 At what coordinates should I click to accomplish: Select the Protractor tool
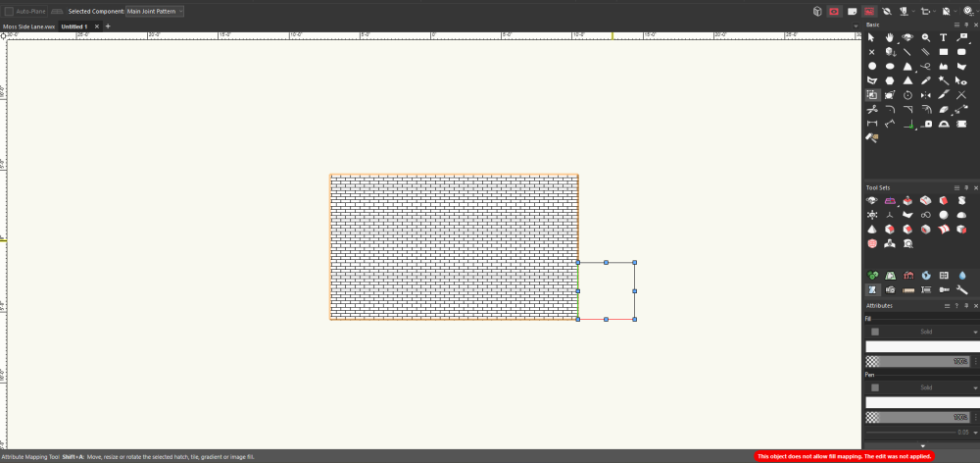[x=943, y=124]
